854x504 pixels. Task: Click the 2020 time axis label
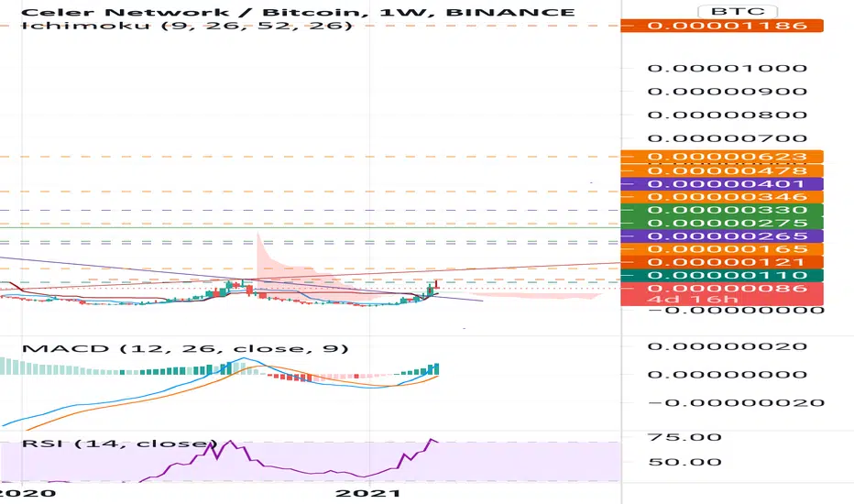pyautogui.click(x=27, y=493)
